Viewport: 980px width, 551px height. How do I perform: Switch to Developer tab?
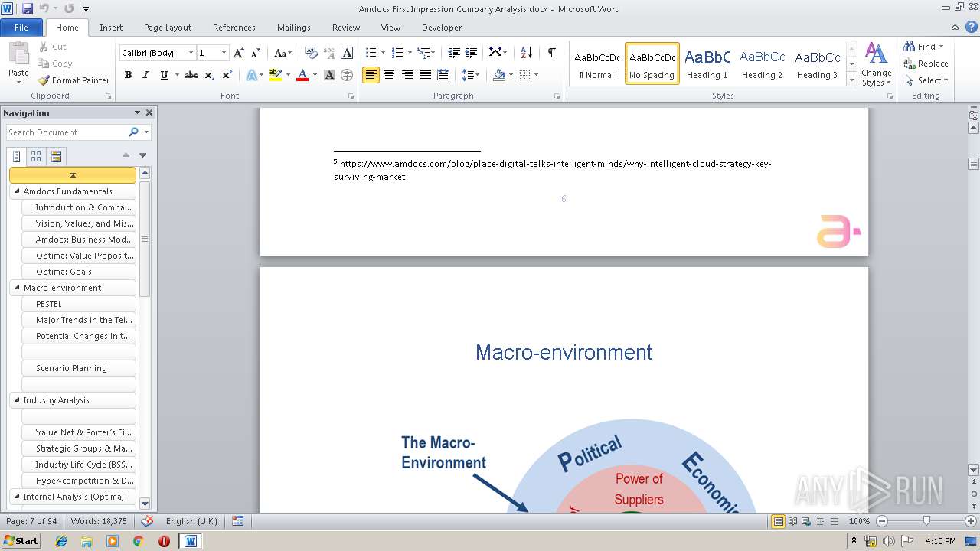pyautogui.click(x=442, y=28)
